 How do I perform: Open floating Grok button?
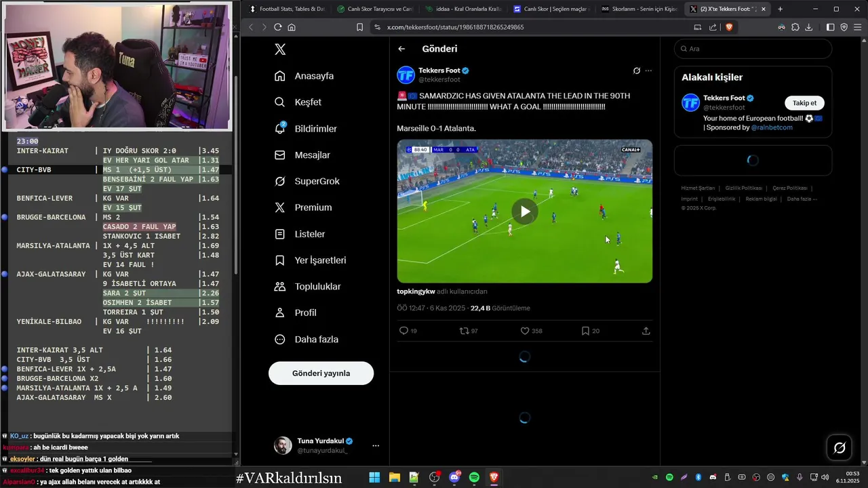coord(839,447)
